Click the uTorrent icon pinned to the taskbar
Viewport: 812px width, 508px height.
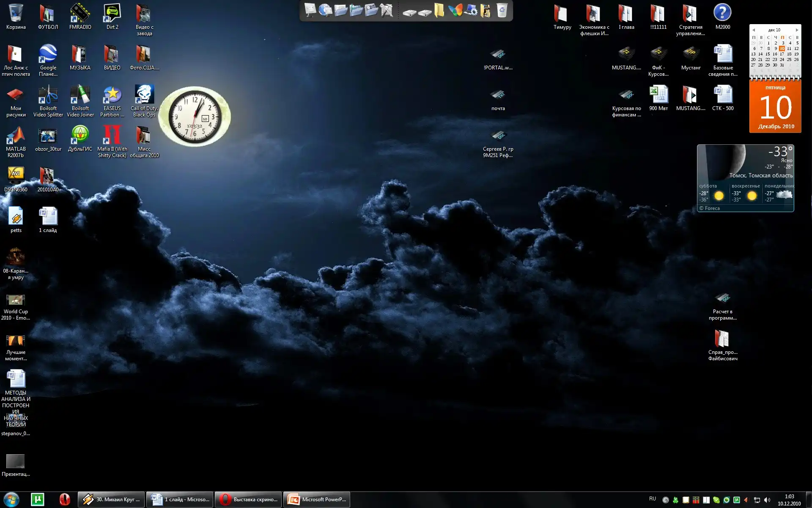tap(38, 500)
